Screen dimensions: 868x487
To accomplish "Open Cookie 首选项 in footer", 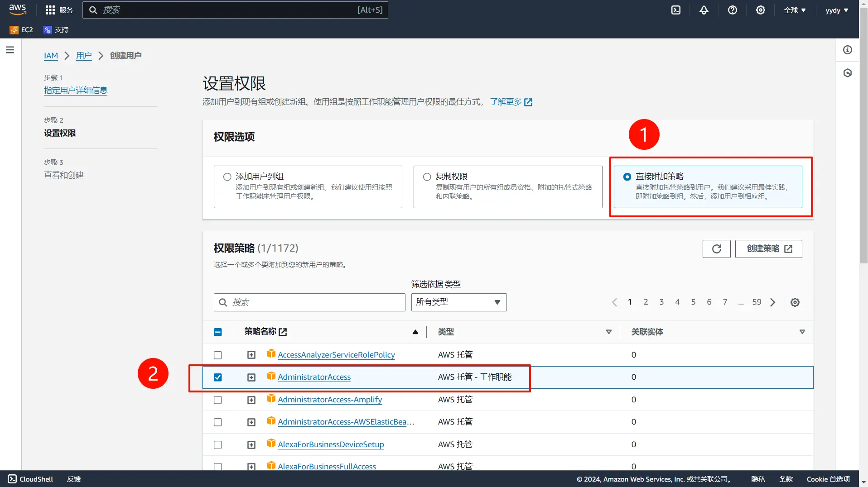I will click(828, 479).
